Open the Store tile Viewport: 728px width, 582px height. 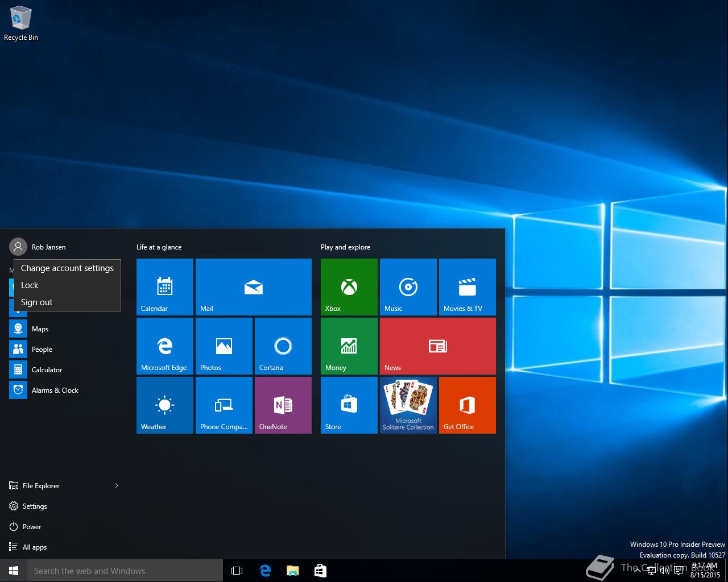(349, 405)
